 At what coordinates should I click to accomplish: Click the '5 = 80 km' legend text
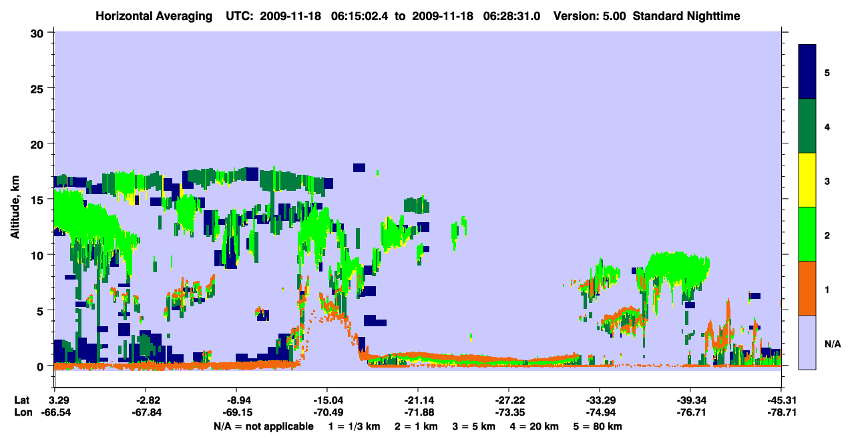pyautogui.click(x=598, y=426)
